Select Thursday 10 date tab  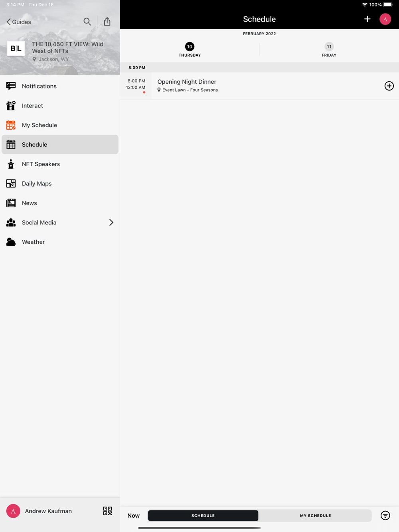click(190, 50)
